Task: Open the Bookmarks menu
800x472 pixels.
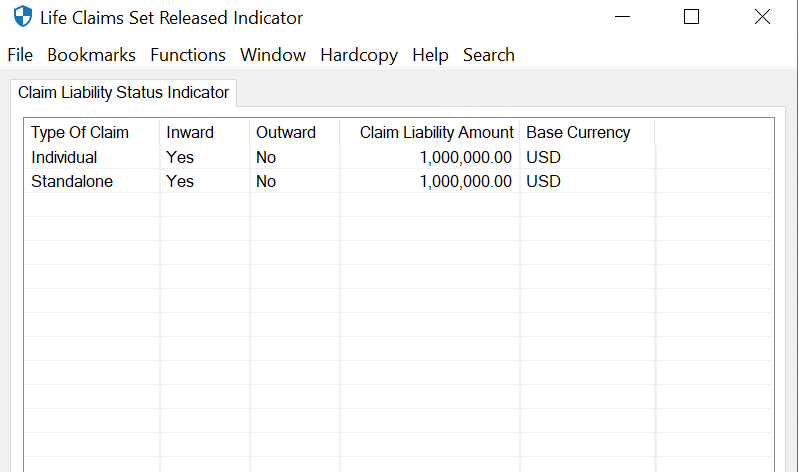Action: 92,55
